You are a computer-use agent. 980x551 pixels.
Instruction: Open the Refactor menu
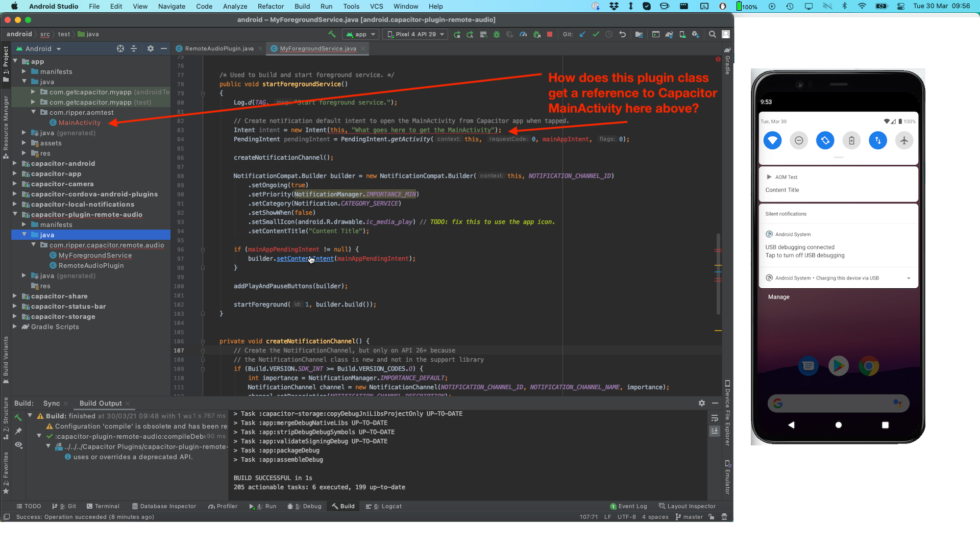(271, 6)
